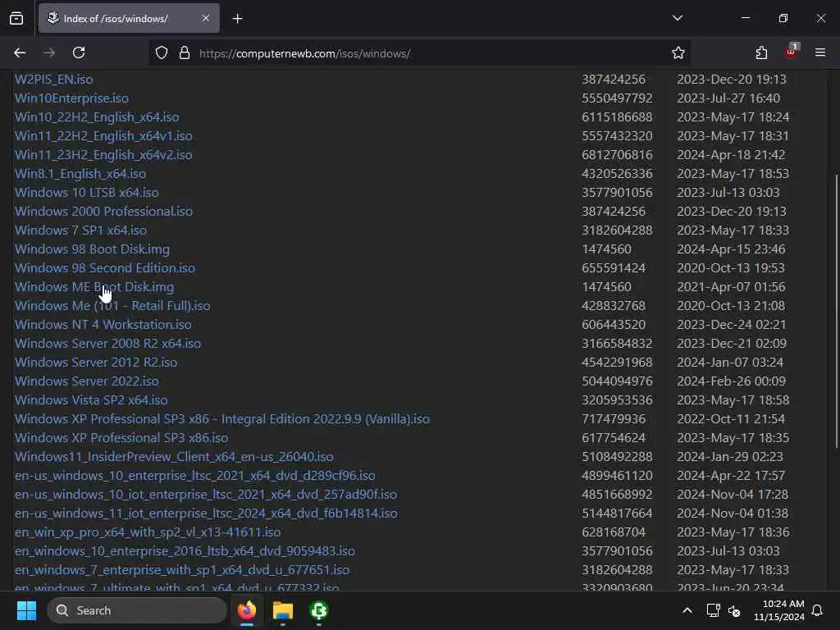Download Windows Server 2022.iso

tap(86, 381)
